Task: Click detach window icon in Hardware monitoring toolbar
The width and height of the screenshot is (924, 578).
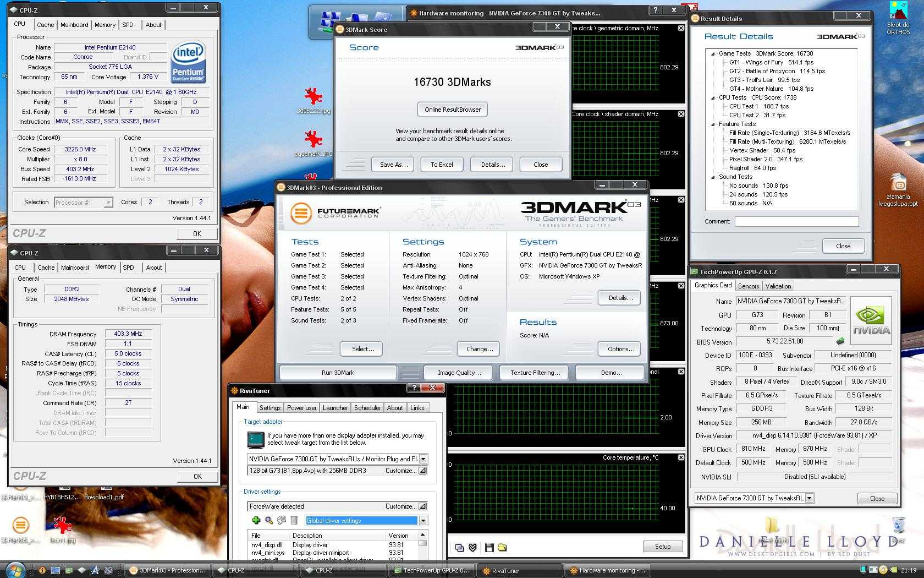Action: (x=459, y=547)
